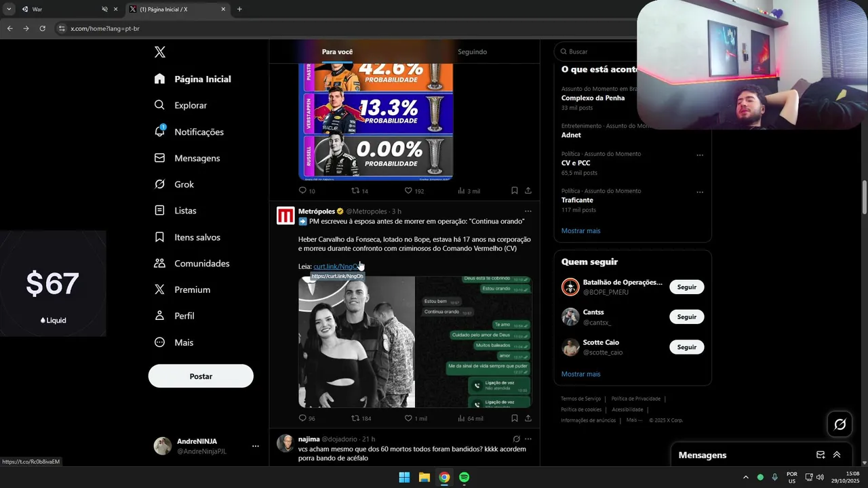Go back in browser toolbar
The width and height of the screenshot is (868, 488).
click(9, 28)
